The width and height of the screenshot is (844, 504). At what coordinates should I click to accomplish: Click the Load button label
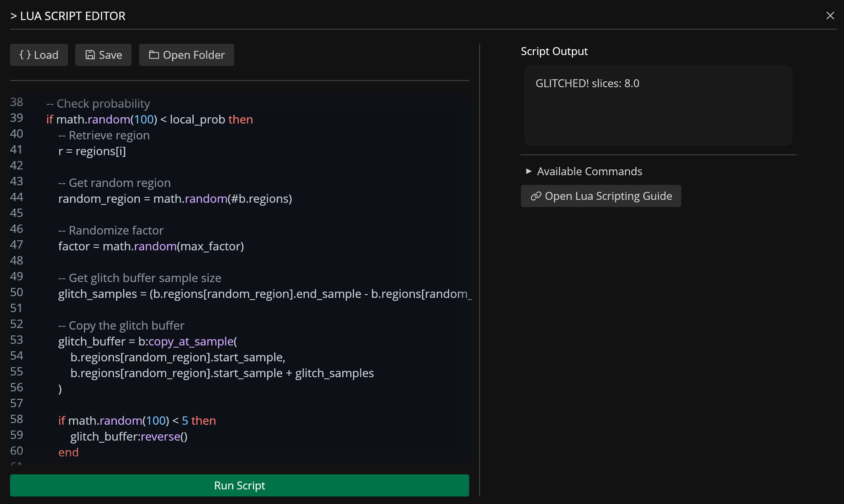coord(46,55)
